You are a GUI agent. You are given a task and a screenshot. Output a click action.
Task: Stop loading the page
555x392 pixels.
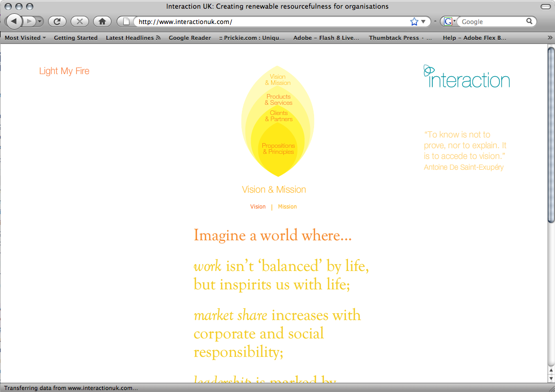click(79, 21)
